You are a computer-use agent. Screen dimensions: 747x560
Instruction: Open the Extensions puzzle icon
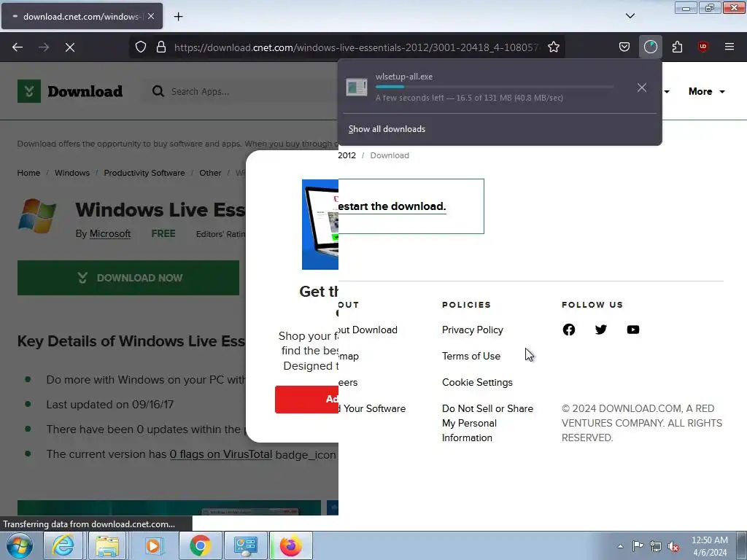click(677, 47)
